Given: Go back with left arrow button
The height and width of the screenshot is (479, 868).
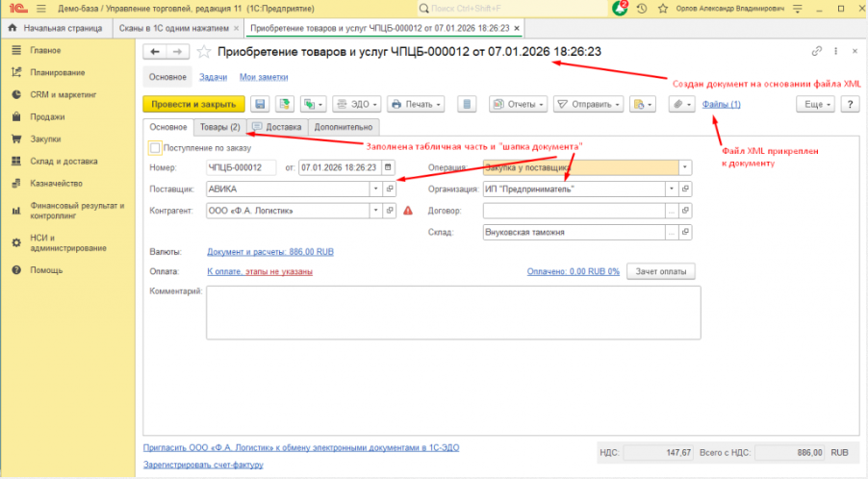Looking at the screenshot, I should (x=154, y=51).
